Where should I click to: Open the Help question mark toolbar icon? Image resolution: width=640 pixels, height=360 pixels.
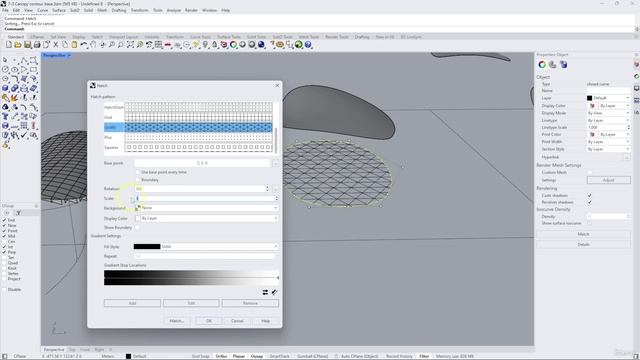(308, 44)
